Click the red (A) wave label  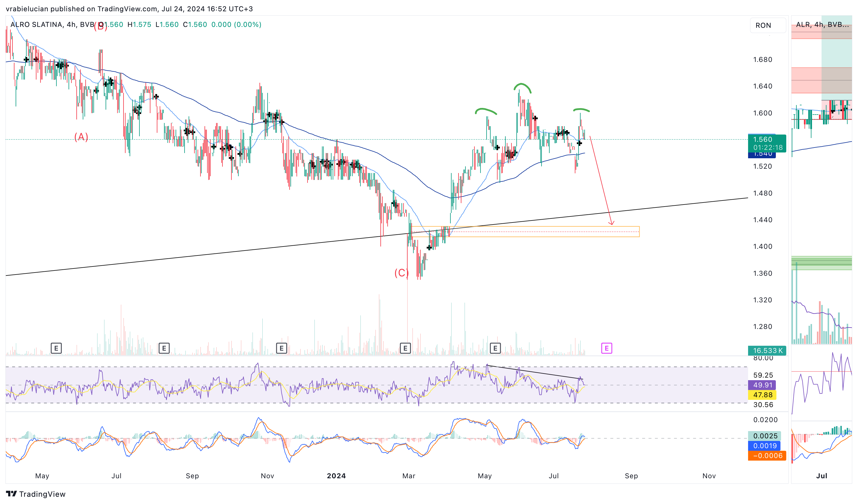pos(81,137)
